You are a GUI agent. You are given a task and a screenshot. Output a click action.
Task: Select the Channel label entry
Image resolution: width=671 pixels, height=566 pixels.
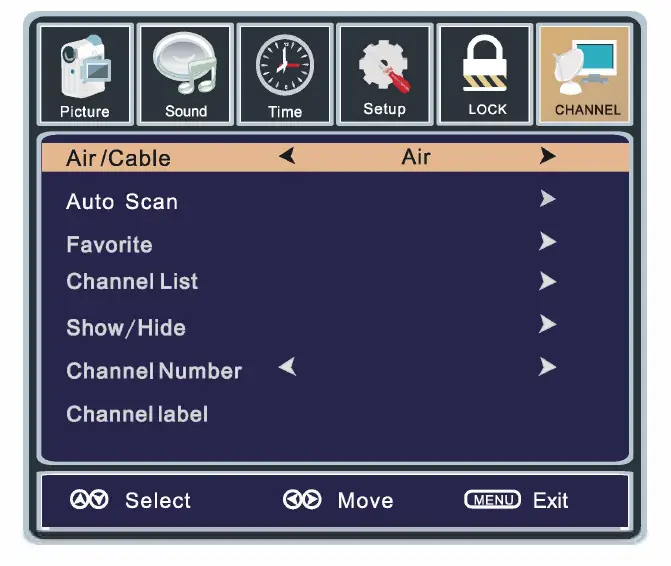click(x=137, y=414)
